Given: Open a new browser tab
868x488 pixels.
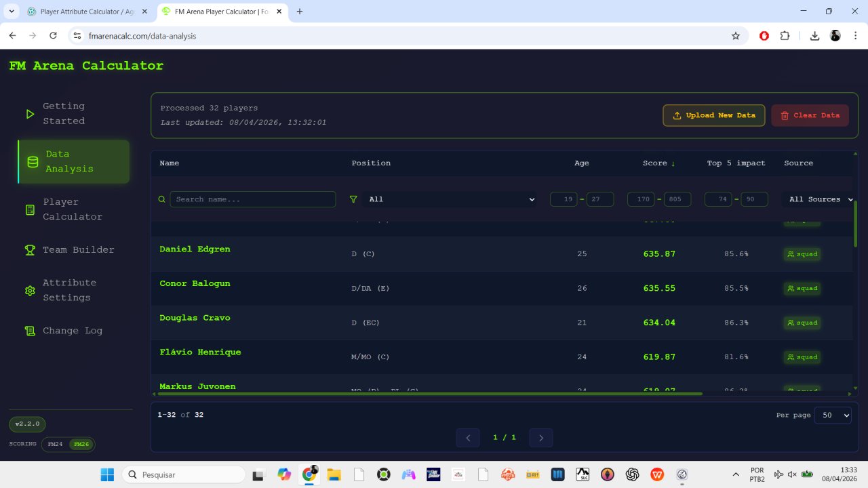Looking at the screenshot, I should coord(300,12).
